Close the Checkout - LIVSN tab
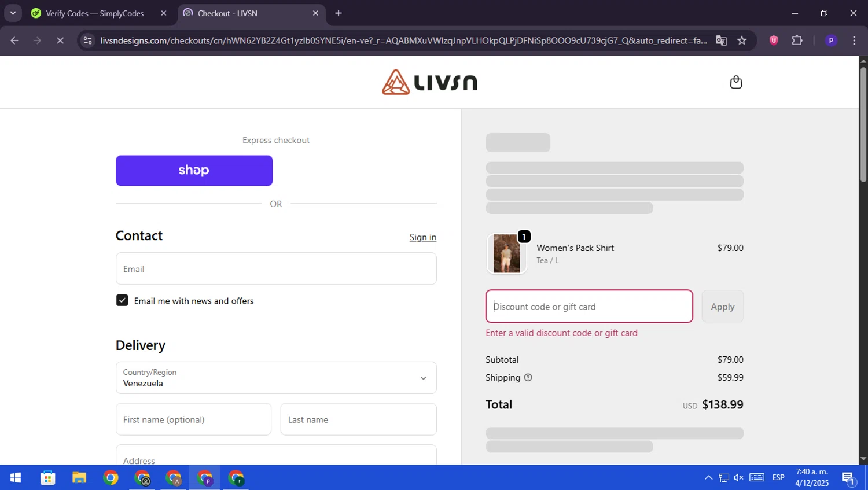 315,13
